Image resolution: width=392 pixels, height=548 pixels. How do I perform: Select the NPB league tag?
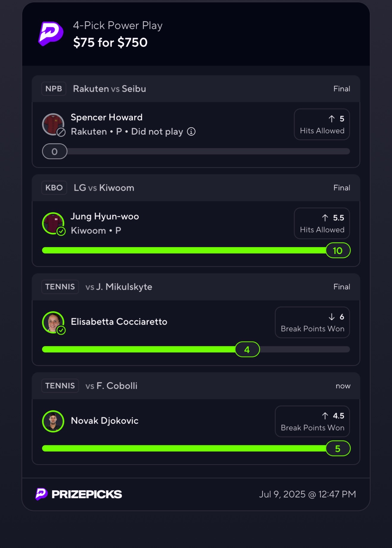(x=54, y=89)
